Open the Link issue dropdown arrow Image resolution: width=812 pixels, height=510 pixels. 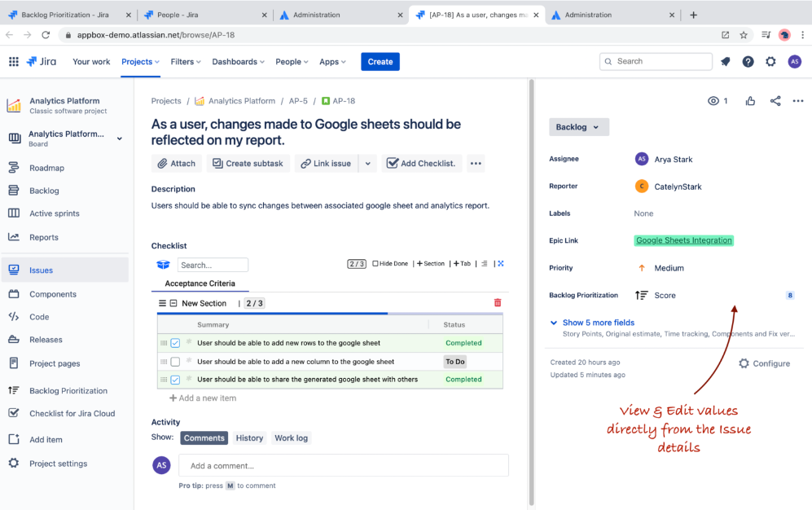click(367, 164)
